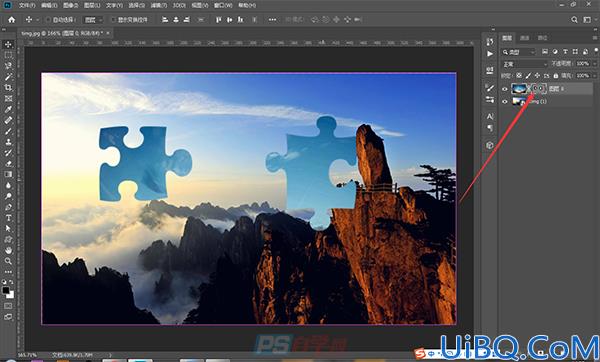Viewport: 600px width, 362px height.
Task: Click the search icon in the top-right
Action: [x=574, y=20]
